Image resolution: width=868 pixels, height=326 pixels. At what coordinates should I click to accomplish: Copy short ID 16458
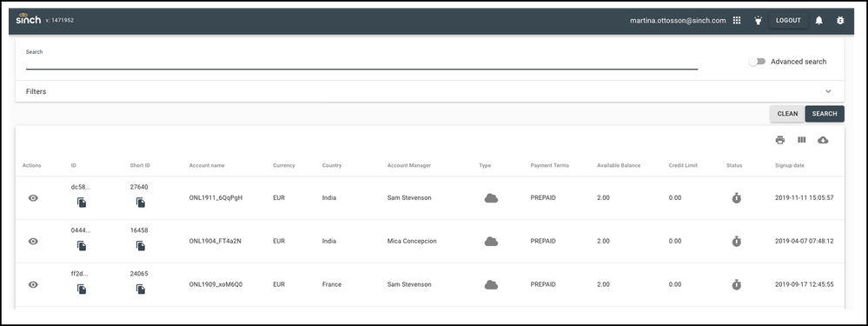(141, 246)
